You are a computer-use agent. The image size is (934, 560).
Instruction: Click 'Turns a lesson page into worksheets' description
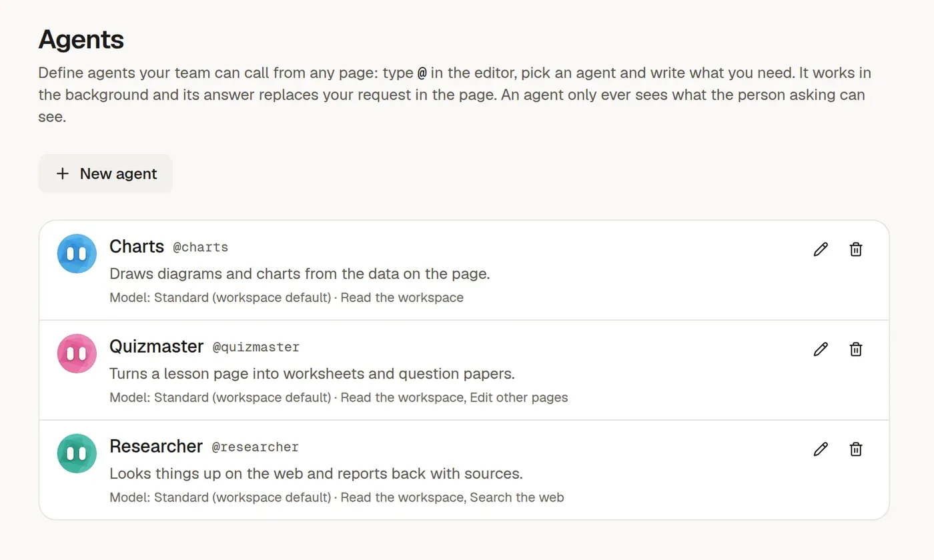(x=312, y=374)
